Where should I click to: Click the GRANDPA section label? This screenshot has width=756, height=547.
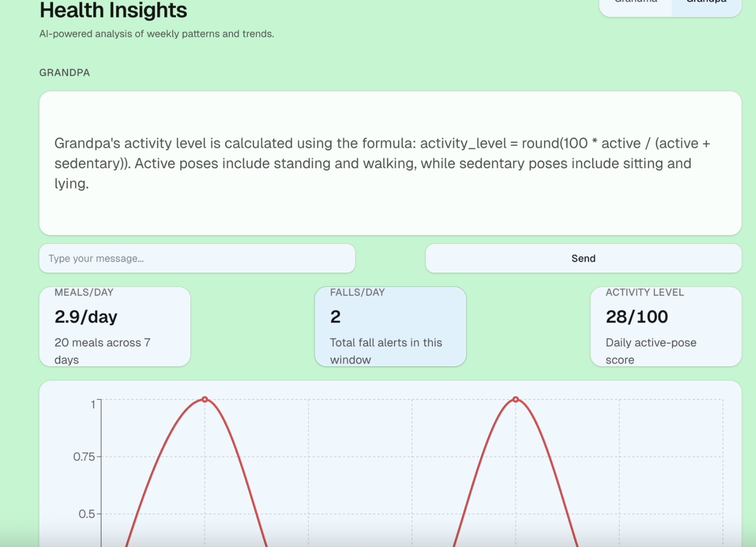(x=65, y=73)
